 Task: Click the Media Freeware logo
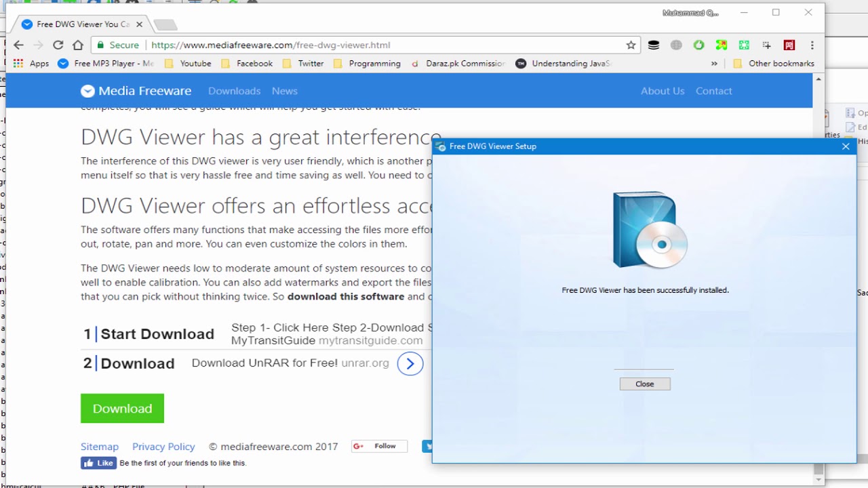[x=136, y=91]
